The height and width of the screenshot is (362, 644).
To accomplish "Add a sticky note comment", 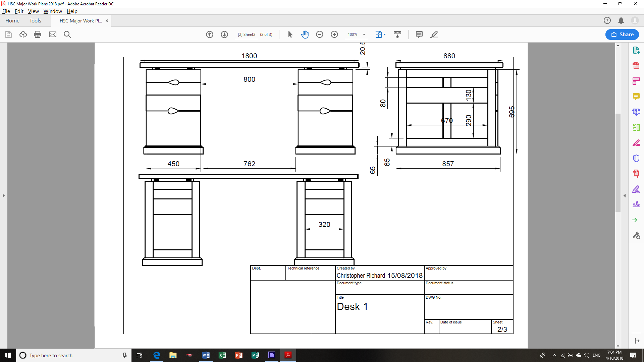I will pyautogui.click(x=419, y=35).
